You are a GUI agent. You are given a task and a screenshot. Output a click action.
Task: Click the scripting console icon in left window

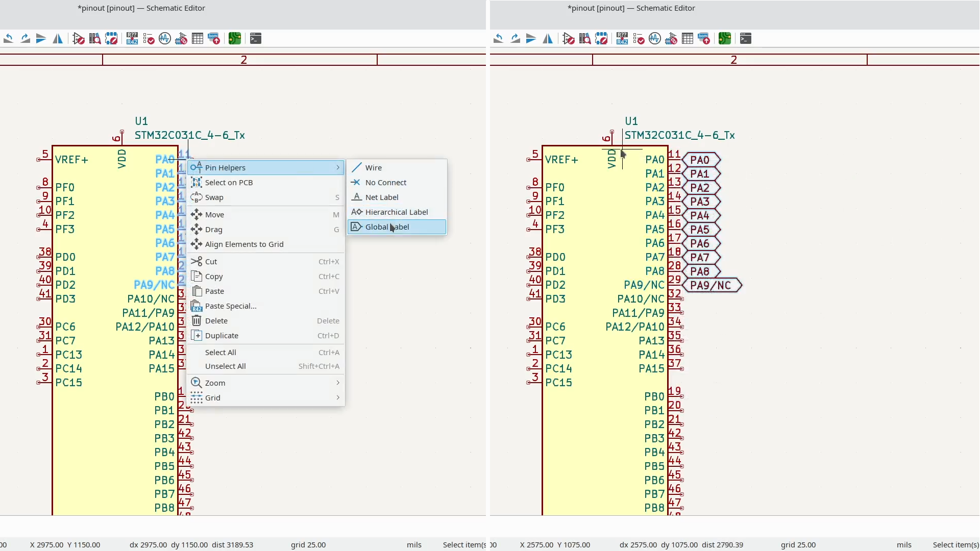pos(256,38)
